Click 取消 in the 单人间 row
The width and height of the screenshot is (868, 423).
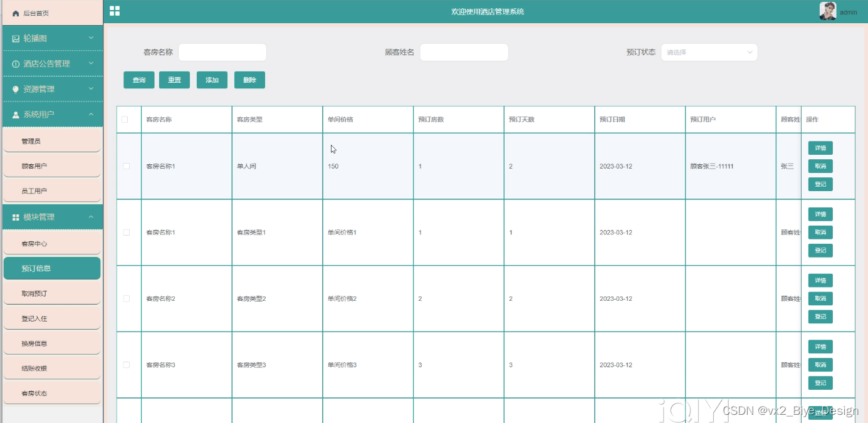(820, 166)
